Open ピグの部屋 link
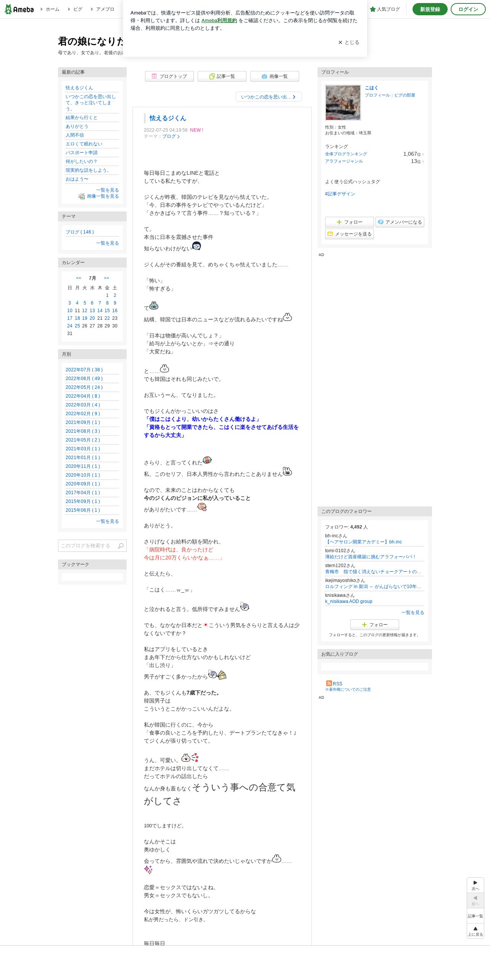The width and height of the screenshot is (490, 980). click(405, 95)
